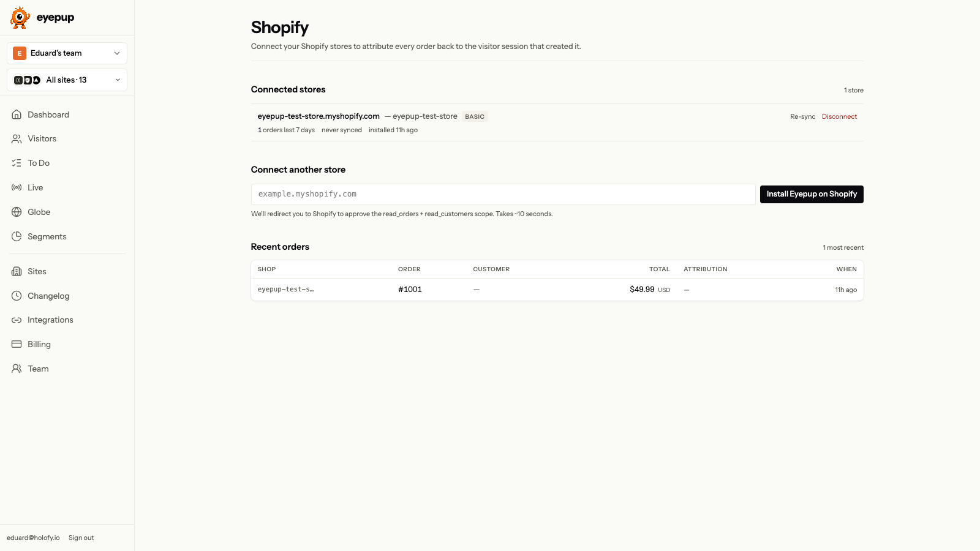Expand the Eduard's team dropdown
Image resolution: width=980 pixels, height=551 pixels.
[67, 53]
